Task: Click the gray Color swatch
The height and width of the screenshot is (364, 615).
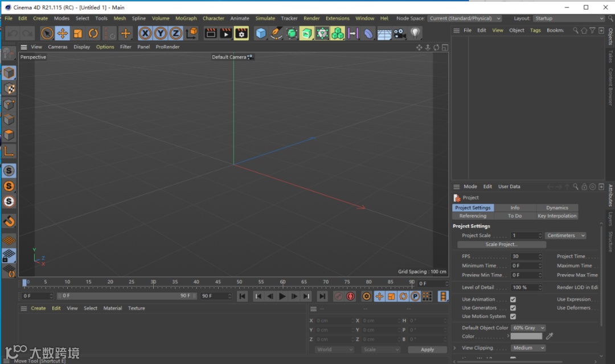Action: (x=526, y=336)
